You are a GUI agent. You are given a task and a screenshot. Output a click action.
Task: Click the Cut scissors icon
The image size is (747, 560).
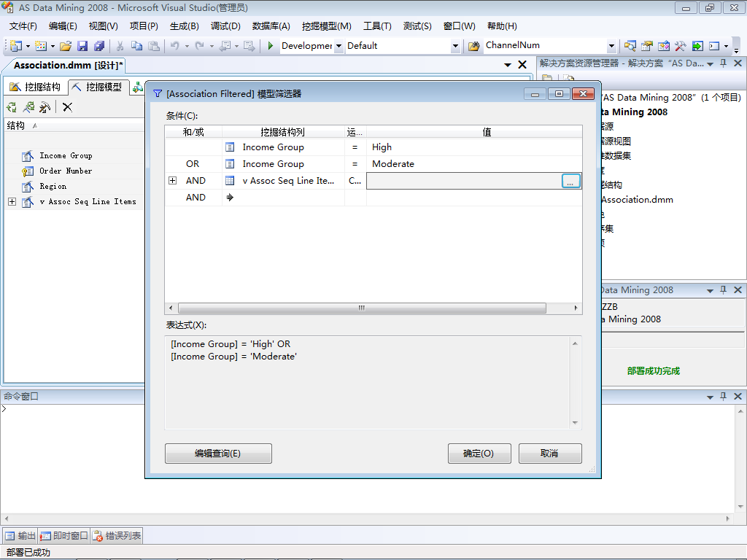point(120,46)
